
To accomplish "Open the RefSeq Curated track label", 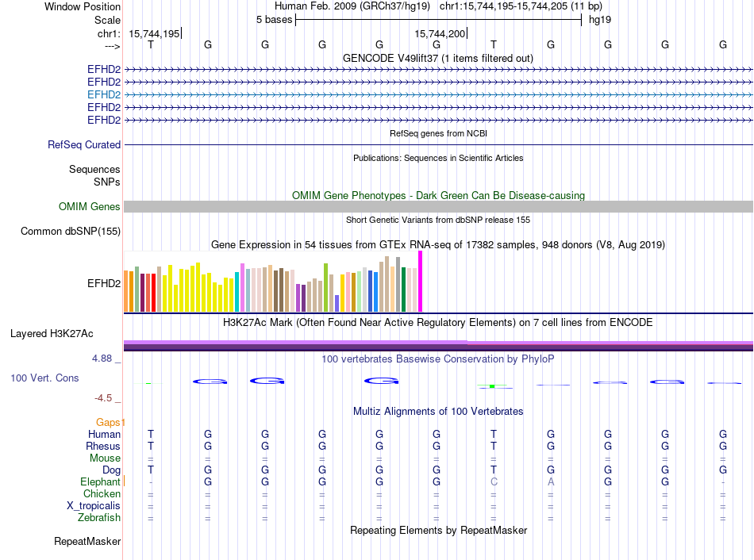I will [x=84, y=144].
